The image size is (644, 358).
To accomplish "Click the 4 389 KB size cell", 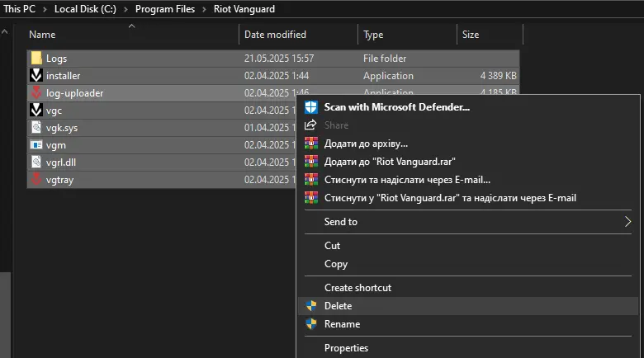I will (498, 76).
